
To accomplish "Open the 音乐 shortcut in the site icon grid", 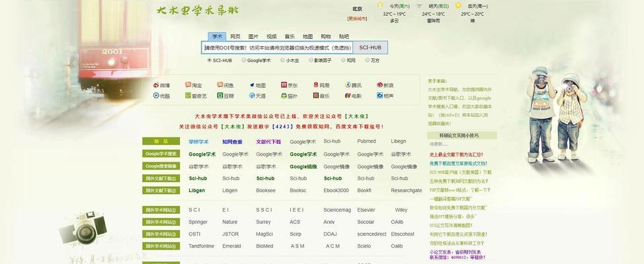I will [x=321, y=96].
